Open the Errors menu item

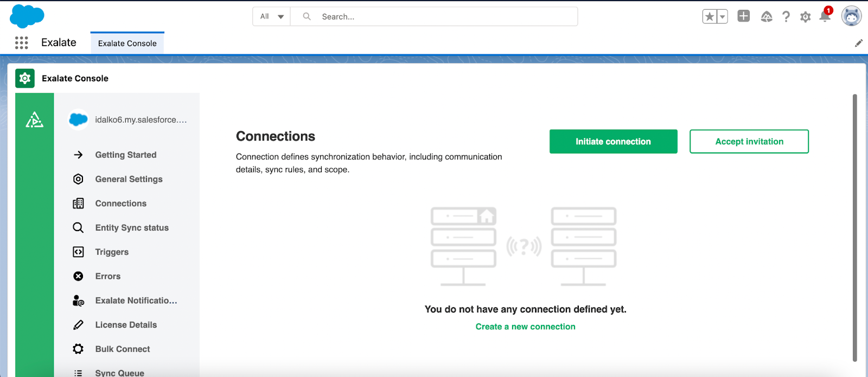point(108,276)
